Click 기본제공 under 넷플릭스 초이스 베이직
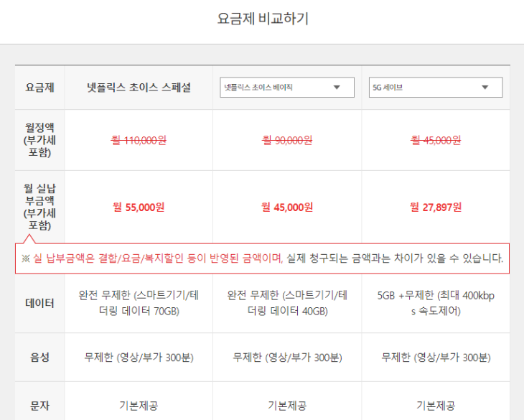 287,406
